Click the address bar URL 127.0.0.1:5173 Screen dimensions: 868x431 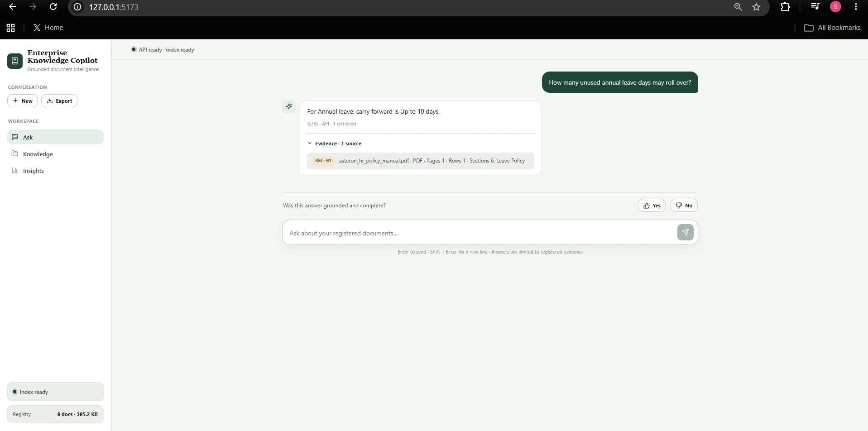(114, 7)
